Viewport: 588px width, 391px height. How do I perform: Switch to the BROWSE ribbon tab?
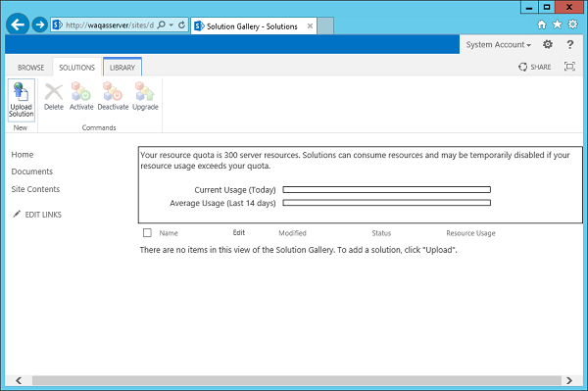pos(30,68)
